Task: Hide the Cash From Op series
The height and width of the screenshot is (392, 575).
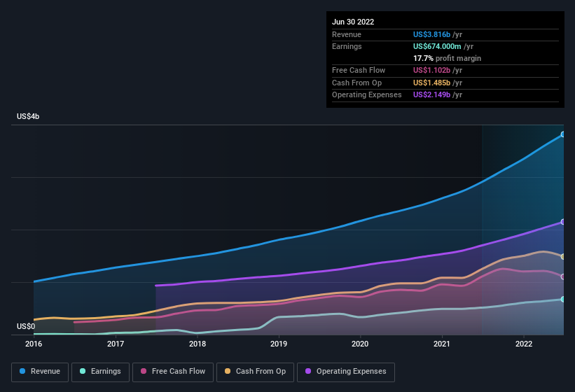Action: [254, 372]
